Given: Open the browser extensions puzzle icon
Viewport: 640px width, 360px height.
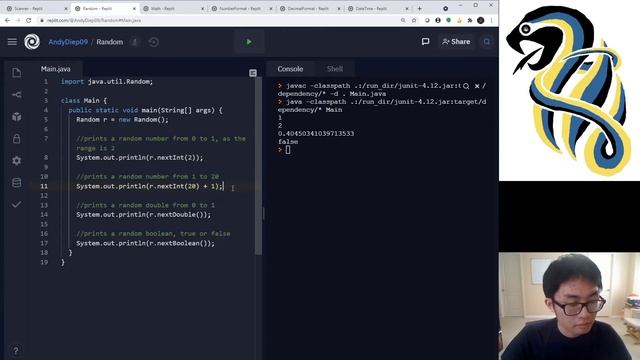Looking at the screenshot, I should [x=470, y=20].
